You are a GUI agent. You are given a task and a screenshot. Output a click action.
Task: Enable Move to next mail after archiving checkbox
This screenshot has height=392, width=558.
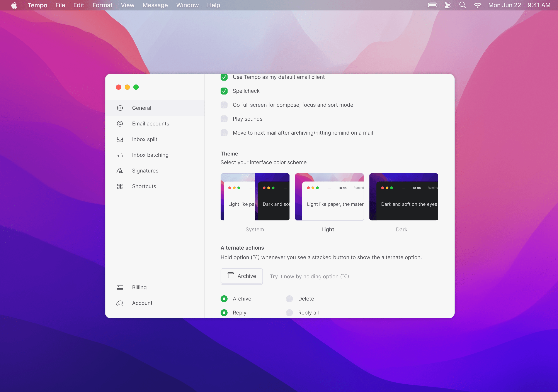(224, 133)
